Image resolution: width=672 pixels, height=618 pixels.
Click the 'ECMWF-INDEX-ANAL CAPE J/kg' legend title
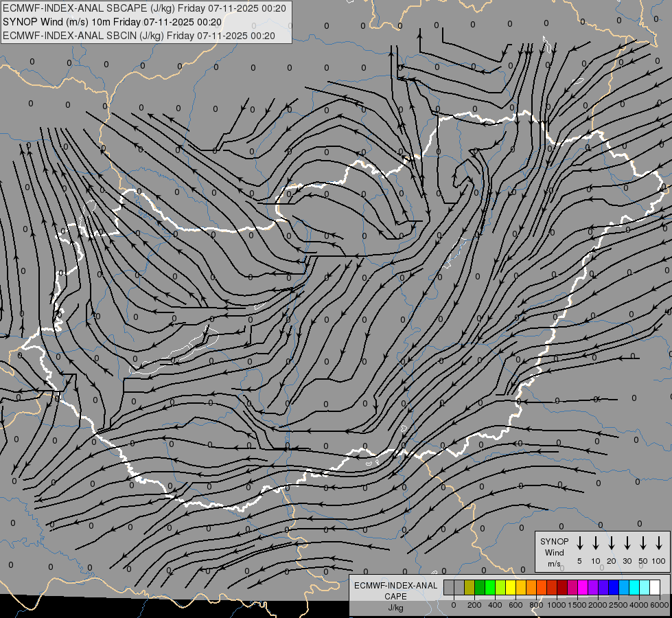[395, 596]
